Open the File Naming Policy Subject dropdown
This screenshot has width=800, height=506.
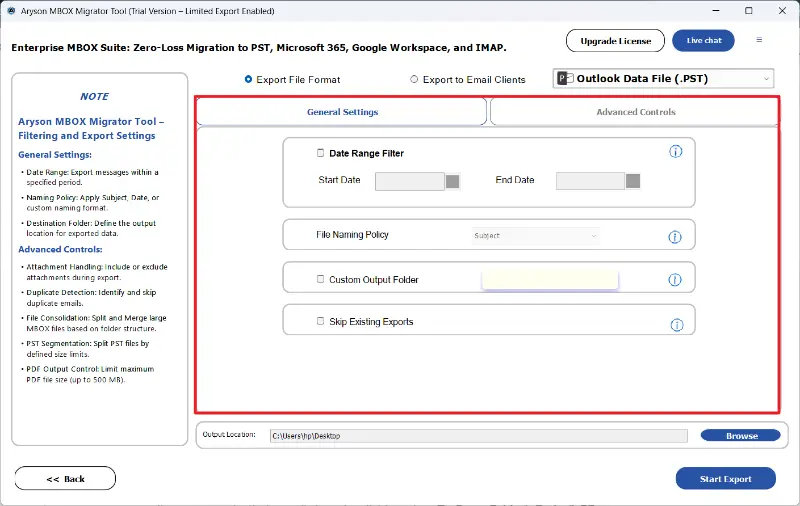point(535,236)
